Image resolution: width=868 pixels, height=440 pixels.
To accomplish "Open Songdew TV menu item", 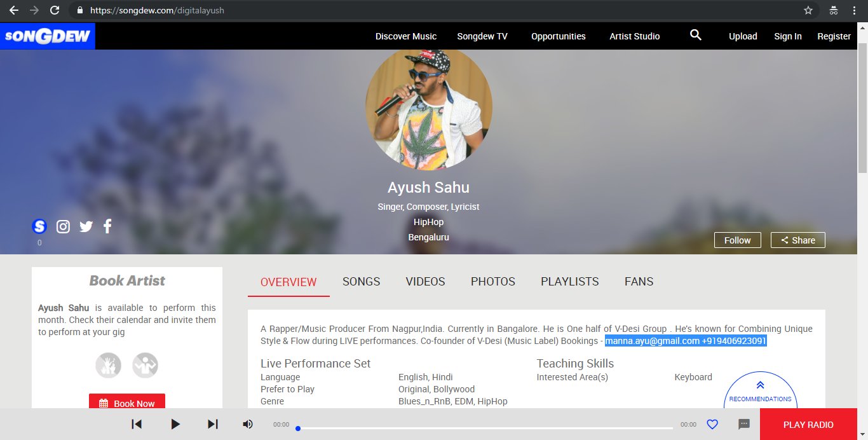I will (x=482, y=36).
